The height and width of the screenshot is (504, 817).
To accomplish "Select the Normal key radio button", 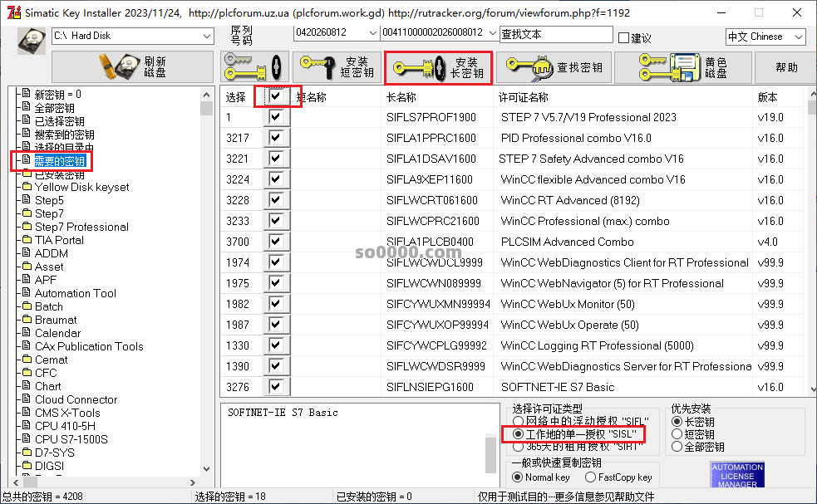I will coord(518,477).
